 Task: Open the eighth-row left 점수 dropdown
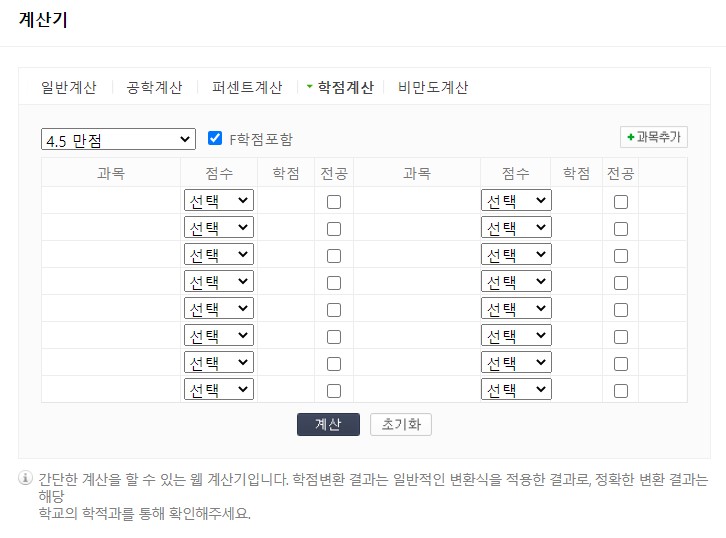(x=219, y=389)
